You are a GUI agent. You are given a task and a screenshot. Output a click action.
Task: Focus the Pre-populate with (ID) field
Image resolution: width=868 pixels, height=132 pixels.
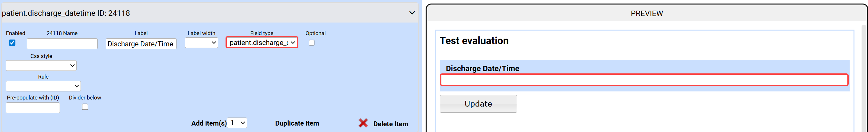click(x=33, y=108)
